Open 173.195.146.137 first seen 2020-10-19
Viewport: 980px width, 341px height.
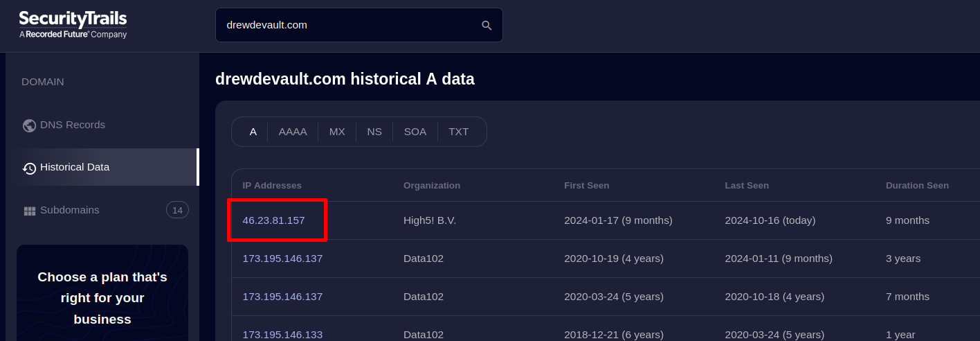tap(282, 259)
